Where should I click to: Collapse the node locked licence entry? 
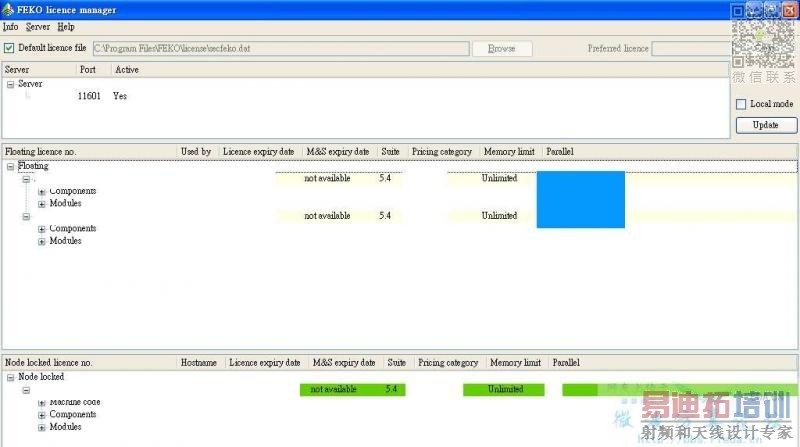[26, 390]
